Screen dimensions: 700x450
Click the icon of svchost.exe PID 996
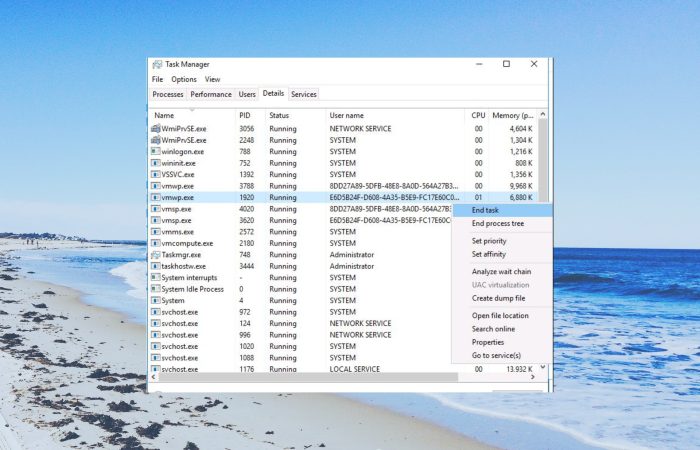pos(155,335)
